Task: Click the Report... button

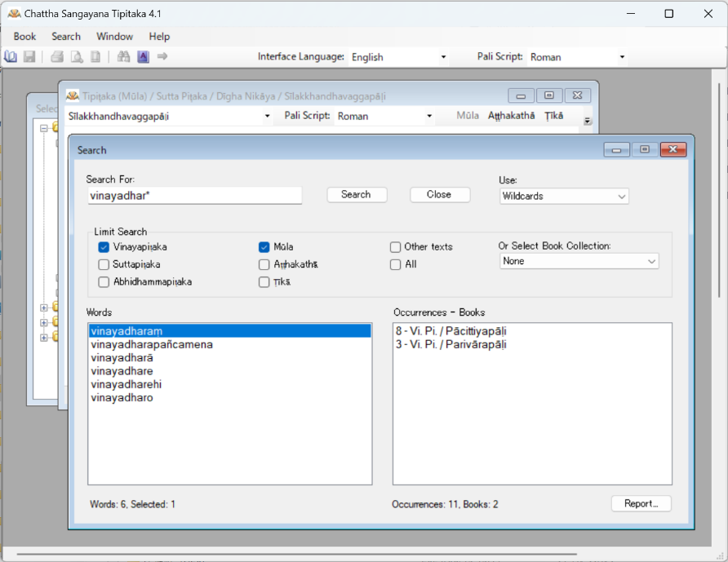Action: [641, 504]
